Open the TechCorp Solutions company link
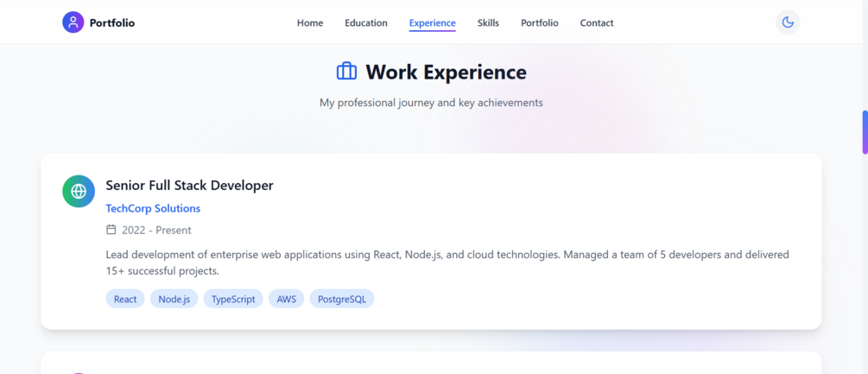The height and width of the screenshot is (374, 868). pyautogui.click(x=153, y=208)
